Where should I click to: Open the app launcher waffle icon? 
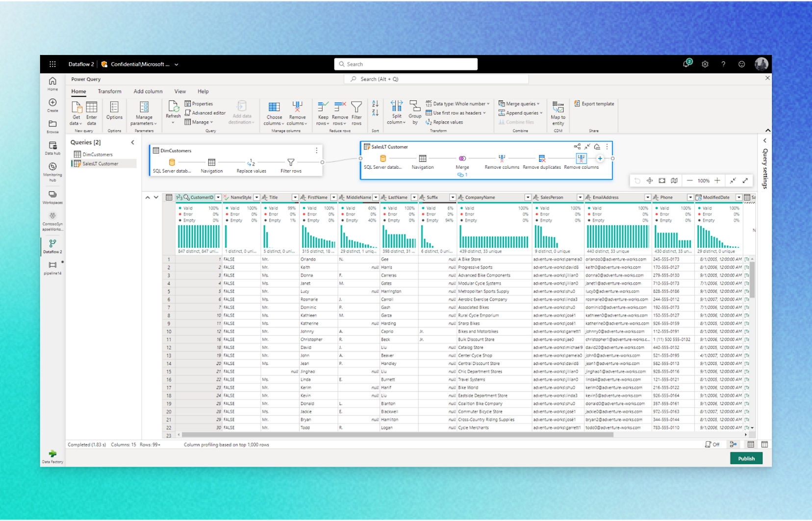tap(52, 64)
